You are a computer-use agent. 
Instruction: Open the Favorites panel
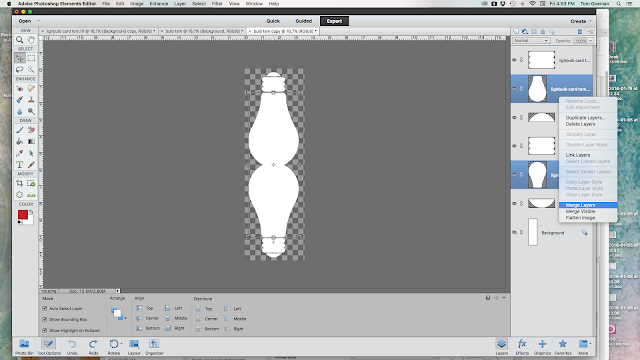pos(562,347)
